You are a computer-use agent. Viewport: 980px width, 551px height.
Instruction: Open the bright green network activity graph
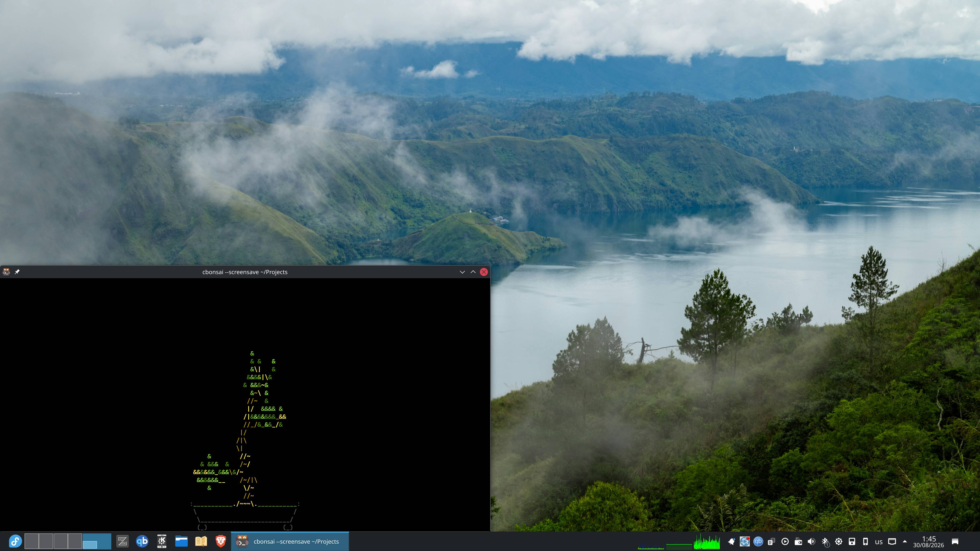[706, 542]
